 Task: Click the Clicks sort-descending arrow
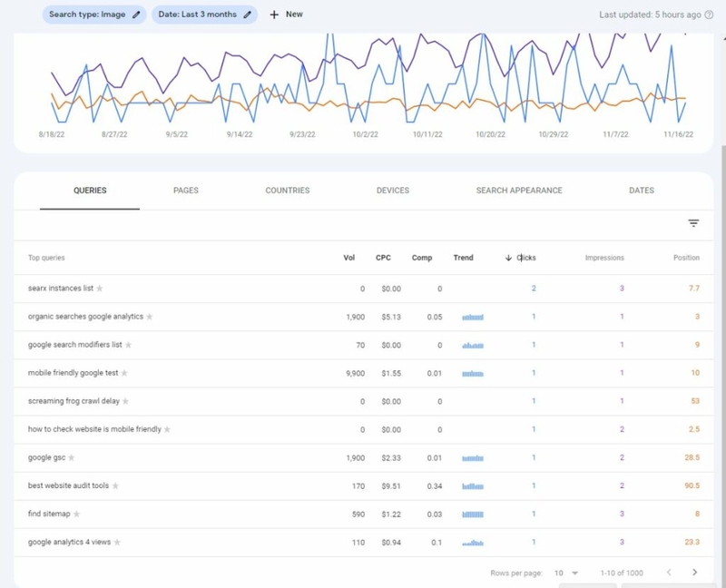pyautogui.click(x=508, y=258)
